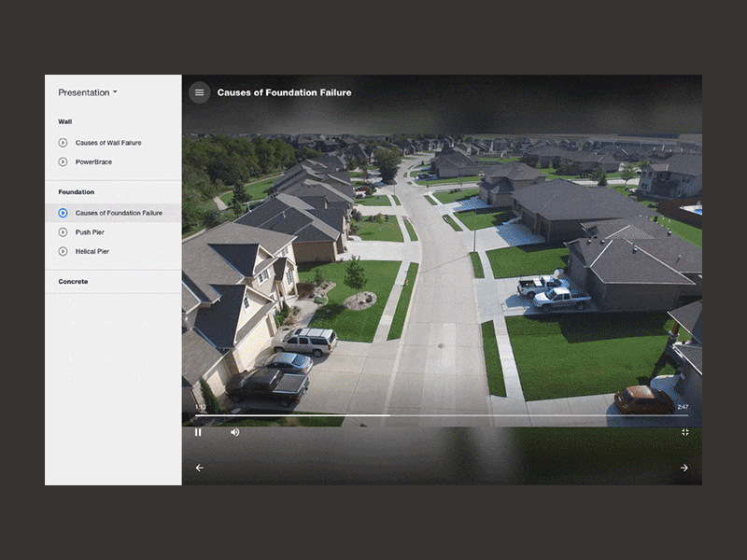
Task: Collapse the Wall section header
Action: [65, 121]
